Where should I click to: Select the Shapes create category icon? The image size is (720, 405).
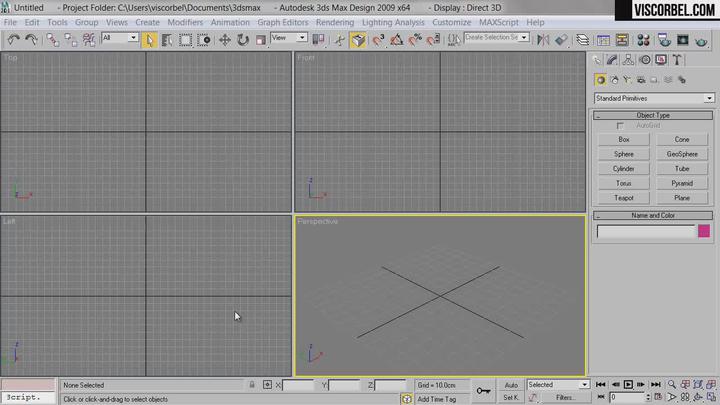click(614, 80)
